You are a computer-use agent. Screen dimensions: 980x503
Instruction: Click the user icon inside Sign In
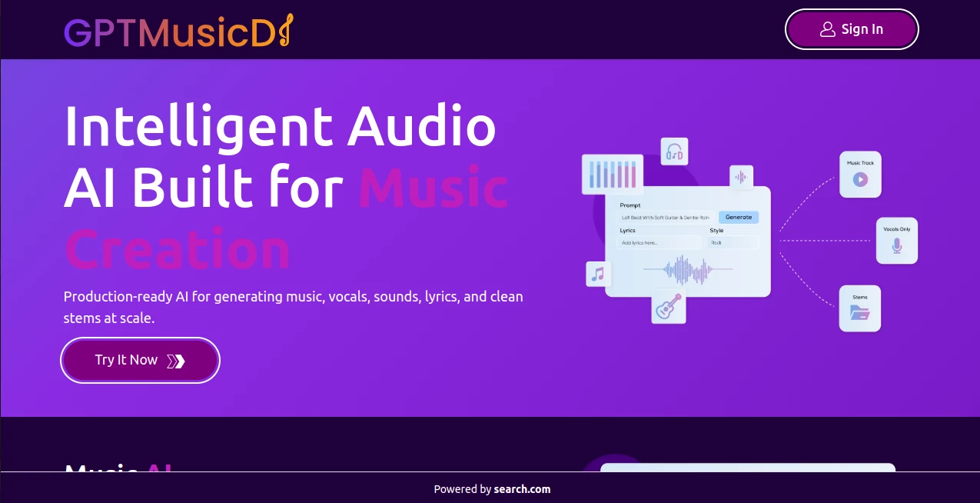828,29
